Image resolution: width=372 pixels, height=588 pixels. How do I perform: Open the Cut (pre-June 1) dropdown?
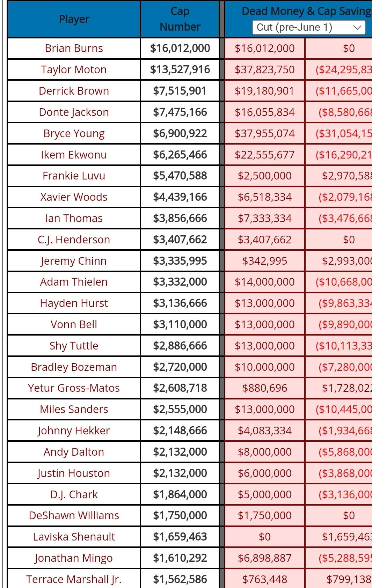[309, 28]
